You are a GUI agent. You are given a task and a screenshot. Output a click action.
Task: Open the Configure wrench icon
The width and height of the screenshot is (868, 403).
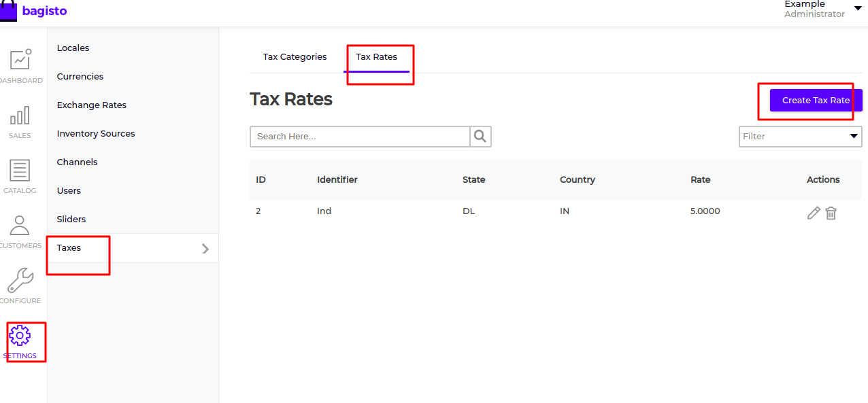click(x=20, y=280)
